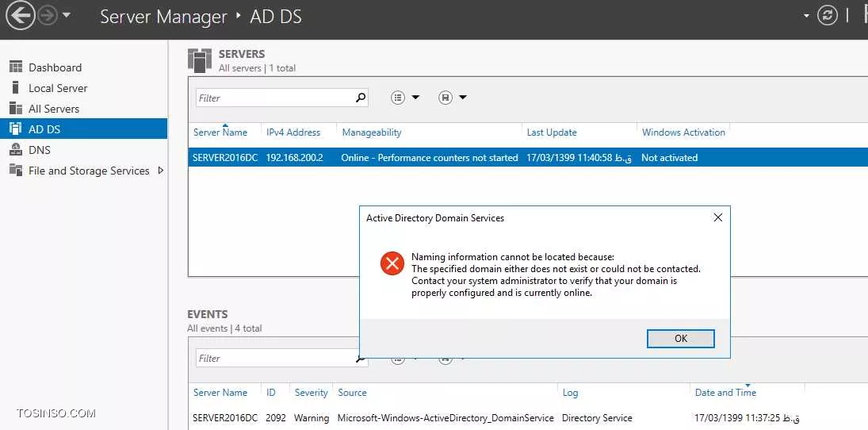Sort by Manageability column

(372, 132)
